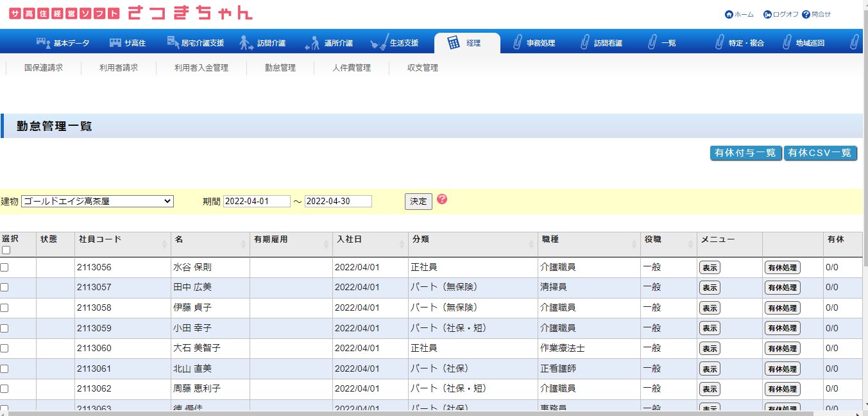Open the 人件費管理 submenu

[351, 67]
